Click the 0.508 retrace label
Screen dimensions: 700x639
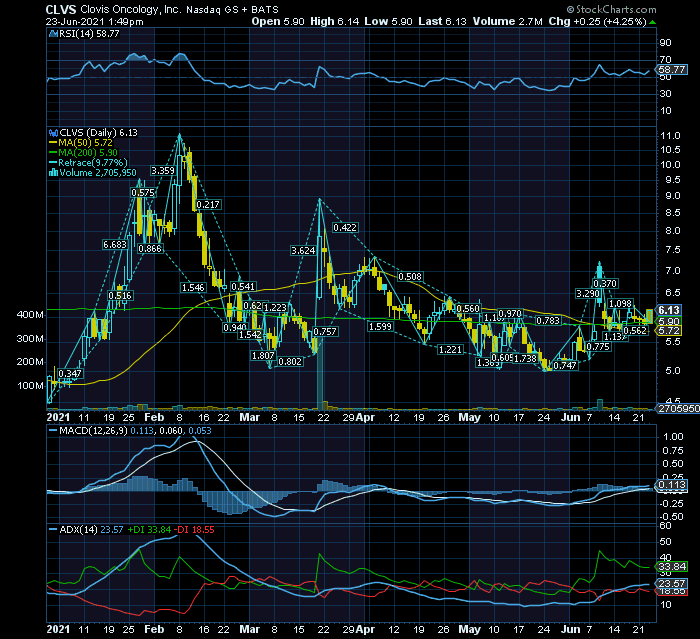410,276
